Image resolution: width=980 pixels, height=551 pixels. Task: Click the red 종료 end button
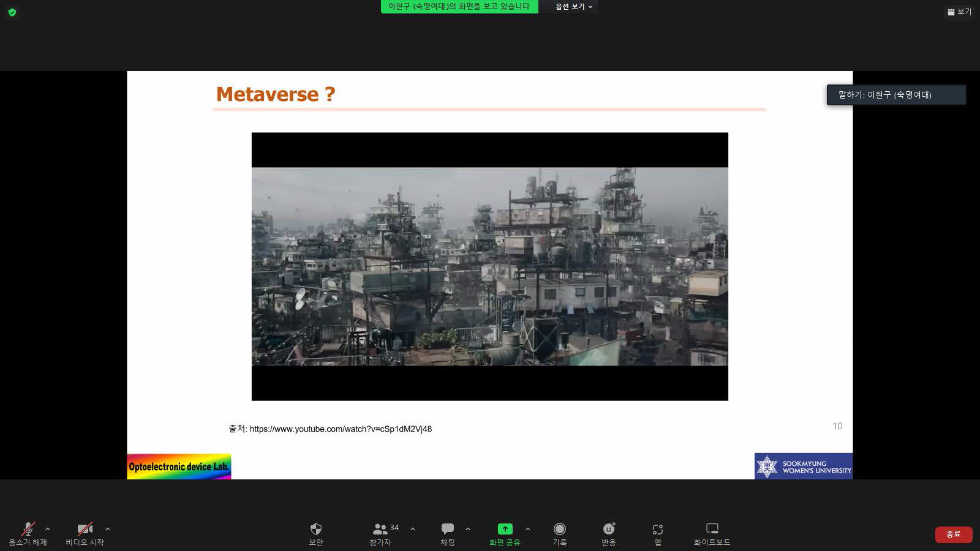[954, 534]
